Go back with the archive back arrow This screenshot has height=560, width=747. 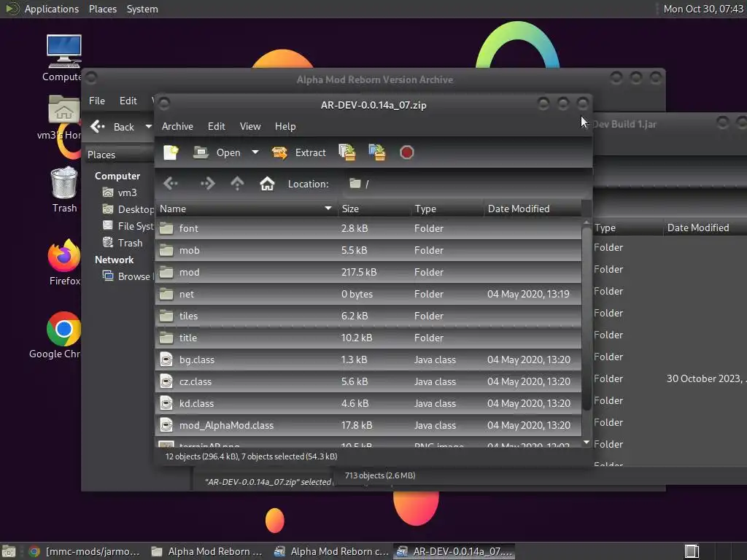pyautogui.click(x=171, y=184)
